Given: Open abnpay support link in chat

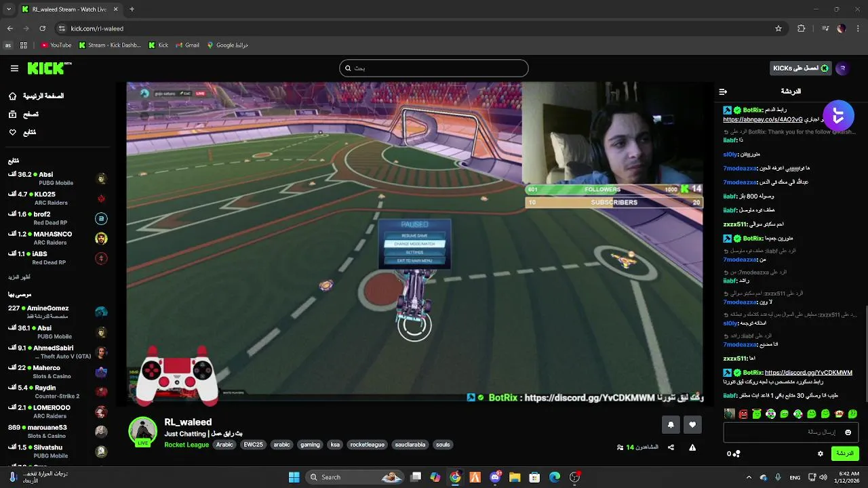Looking at the screenshot, I should (763, 119).
